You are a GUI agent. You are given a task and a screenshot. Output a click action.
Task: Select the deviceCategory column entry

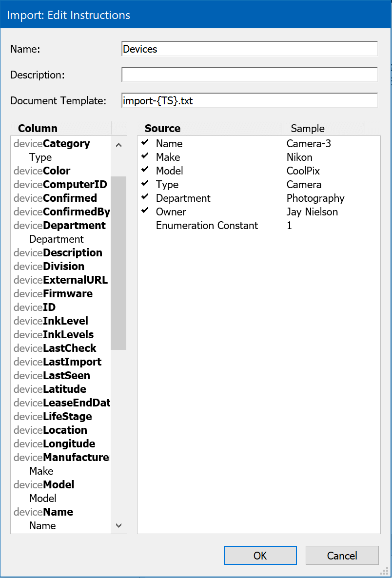[x=52, y=144]
